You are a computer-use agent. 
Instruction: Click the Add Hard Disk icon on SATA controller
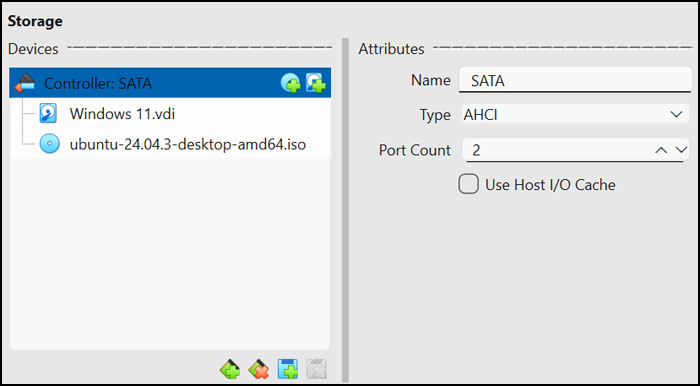315,83
